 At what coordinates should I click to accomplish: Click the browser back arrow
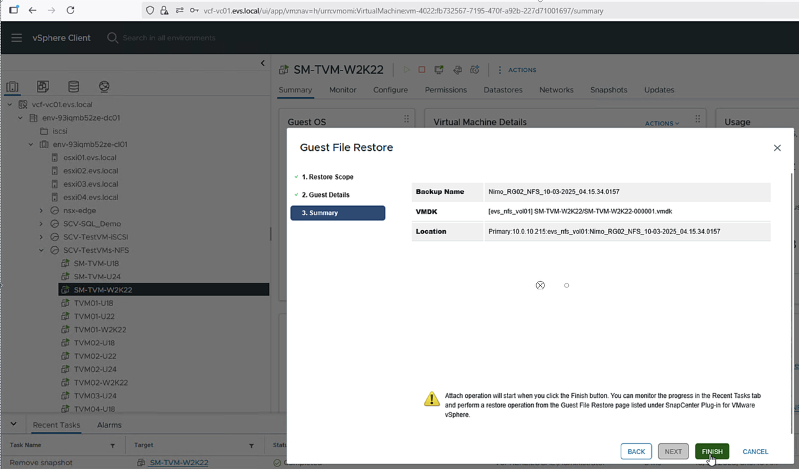pyautogui.click(x=32, y=10)
